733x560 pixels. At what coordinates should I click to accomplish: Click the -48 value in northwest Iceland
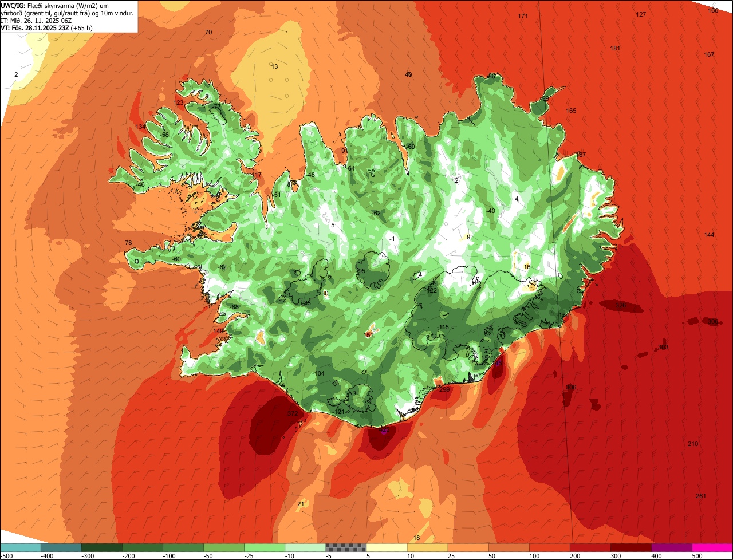tap(310, 175)
